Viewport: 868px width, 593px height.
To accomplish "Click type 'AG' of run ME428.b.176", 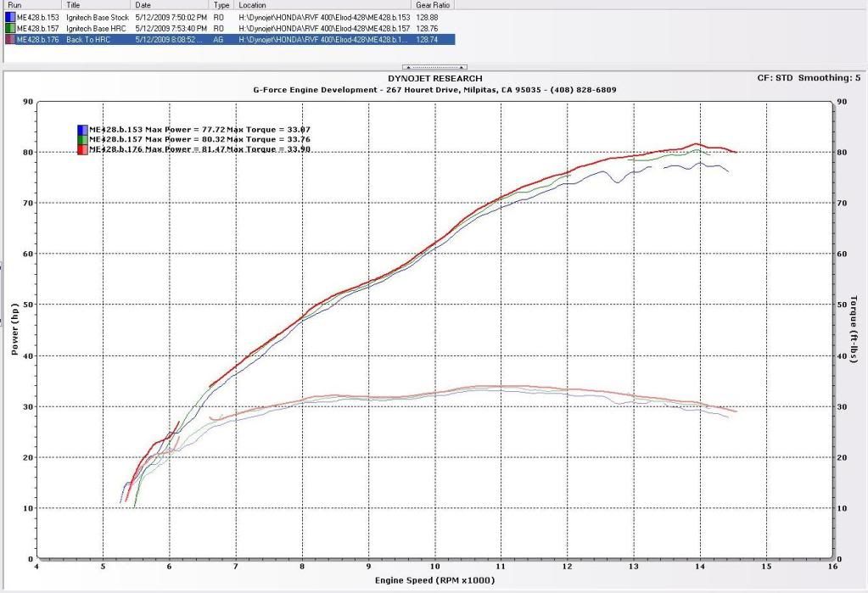I will click(x=218, y=39).
